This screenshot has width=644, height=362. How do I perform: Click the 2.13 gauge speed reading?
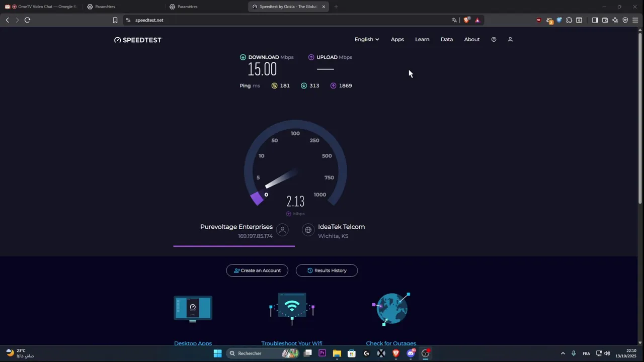295,202
